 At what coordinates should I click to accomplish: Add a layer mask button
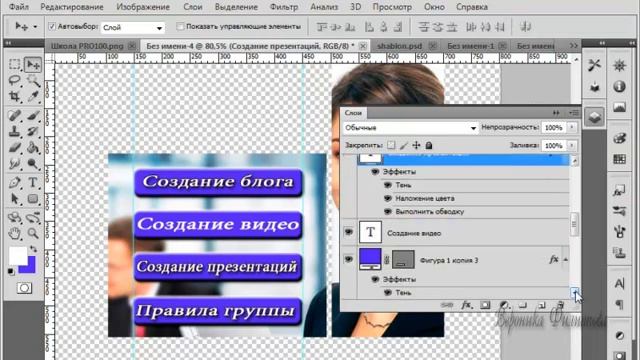pyautogui.click(x=485, y=305)
